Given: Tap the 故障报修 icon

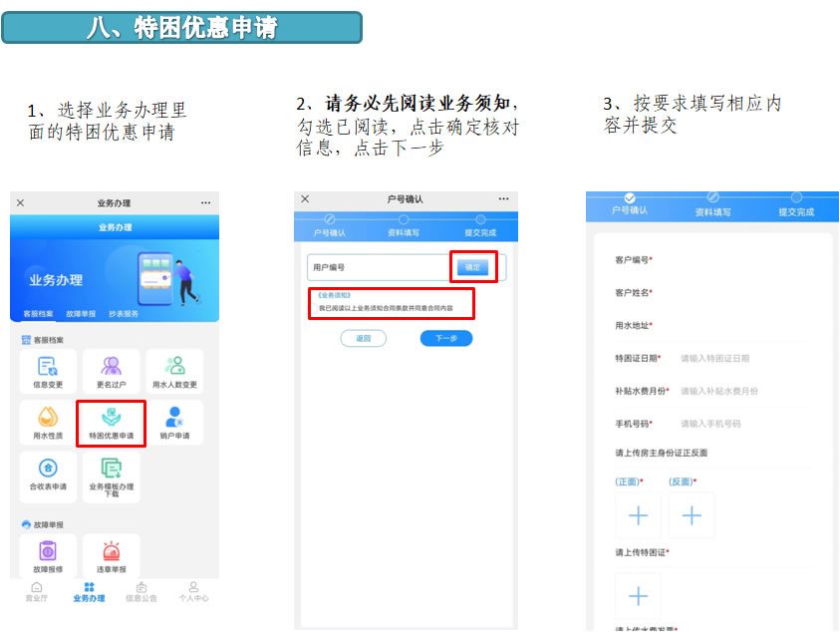Looking at the screenshot, I should tap(47, 551).
